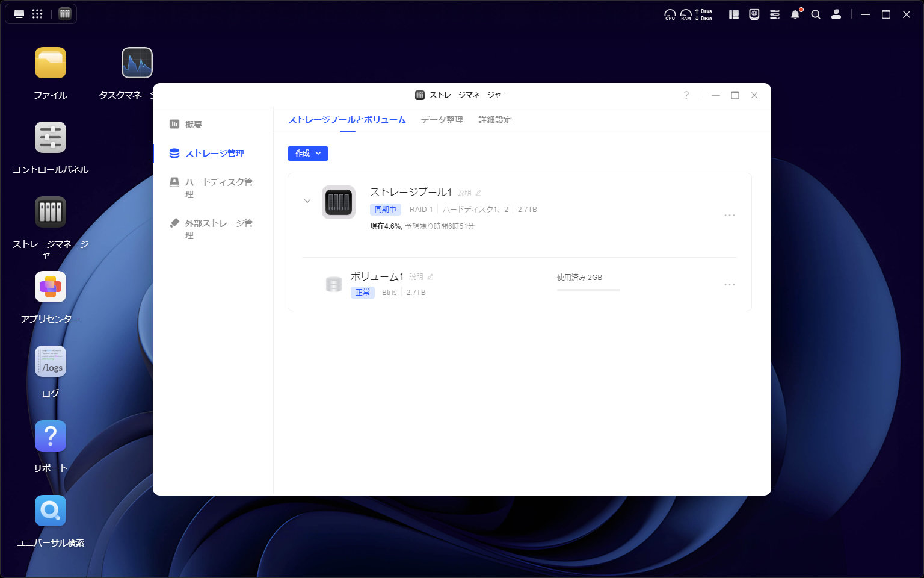
Task: Open App Center (アプリセンター) icon
Action: pyautogui.click(x=51, y=287)
